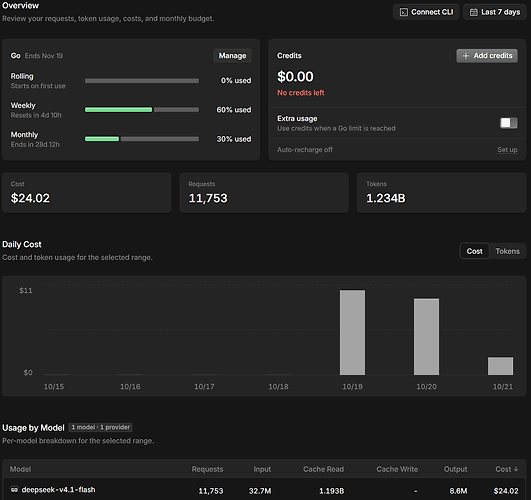531x500 pixels.
Task: Click the deepseek-v4.1-flash provider icon
Action: pos(14,489)
